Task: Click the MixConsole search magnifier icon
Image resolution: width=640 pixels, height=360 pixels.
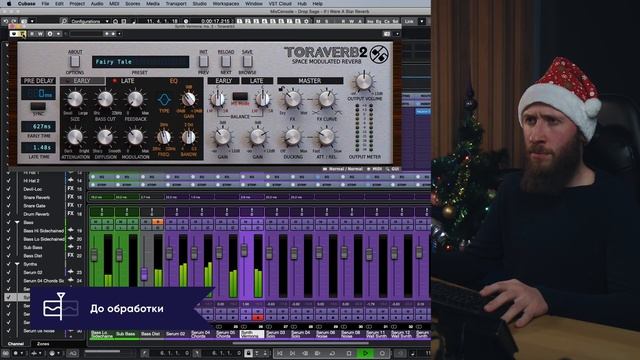Action: [63, 21]
